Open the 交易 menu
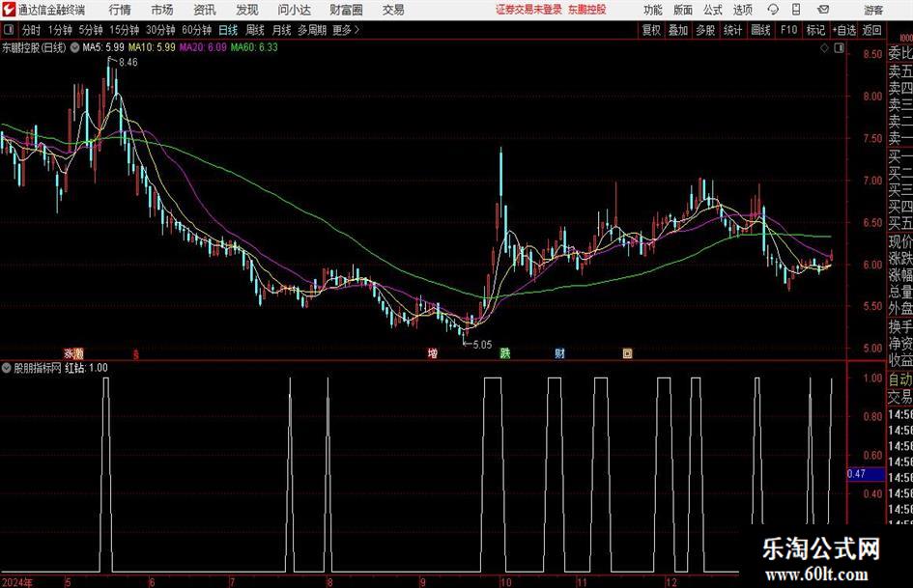 pos(393,10)
